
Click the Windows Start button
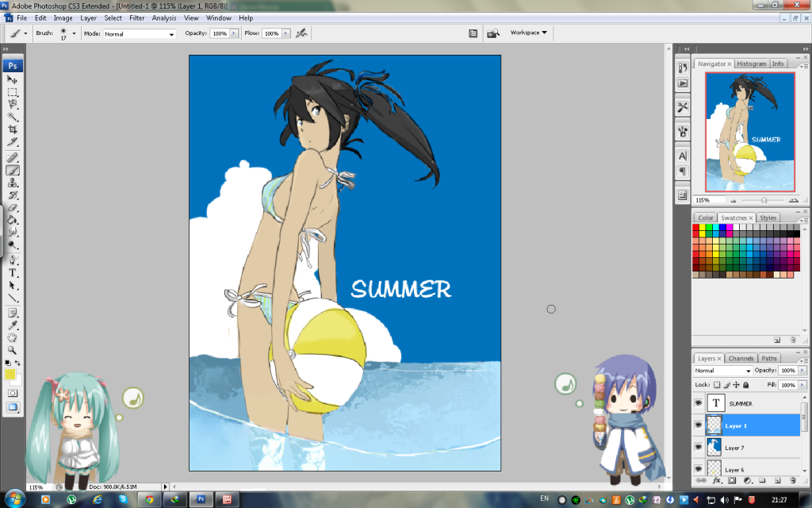(x=14, y=499)
